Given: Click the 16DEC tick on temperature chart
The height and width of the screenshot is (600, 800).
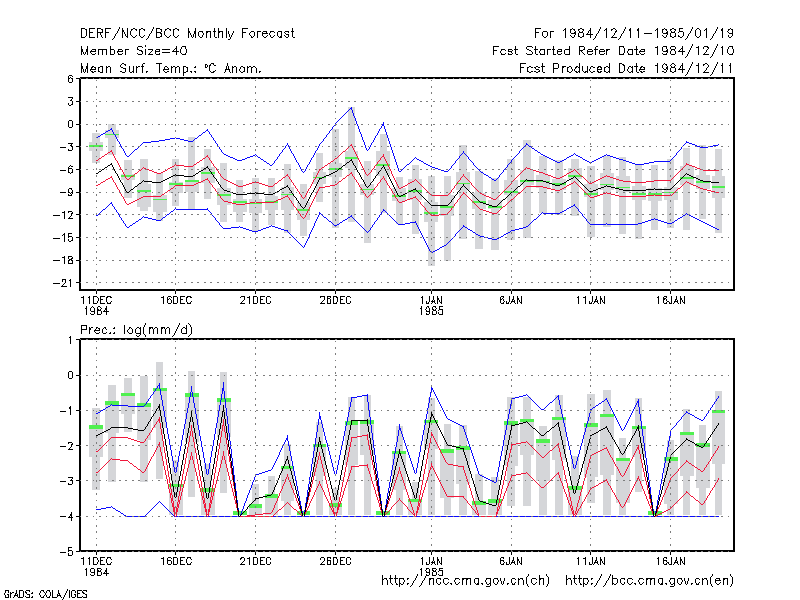Looking at the screenshot, I should pos(176,301).
